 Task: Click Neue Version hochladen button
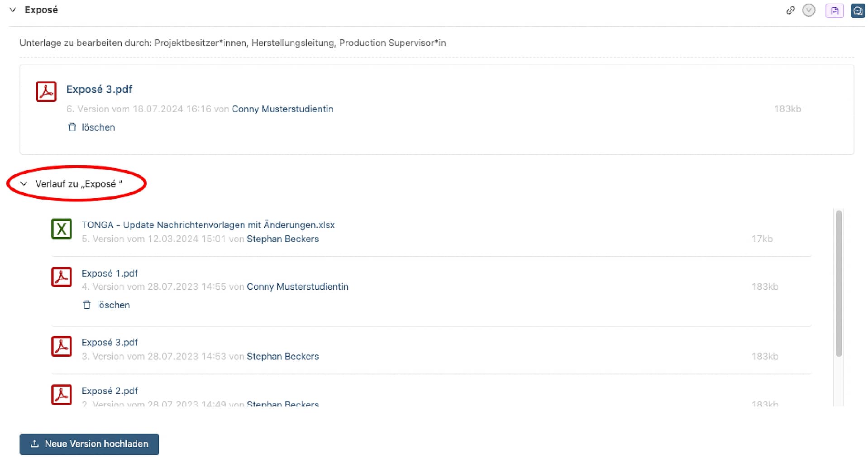click(89, 444)
